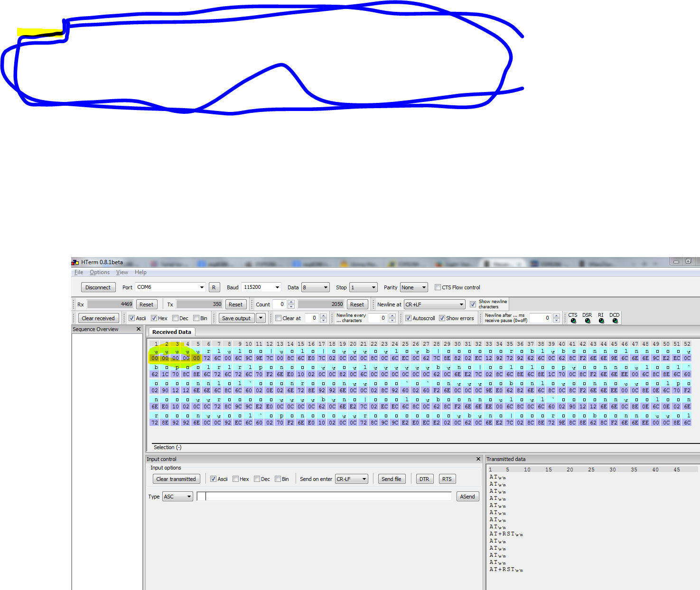Click the RI status indicator LED

601,321
